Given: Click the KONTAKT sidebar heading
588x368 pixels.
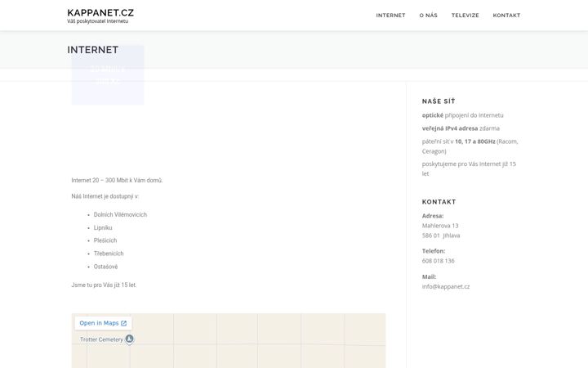Looking at the screenshot, I should coord(439,202).
